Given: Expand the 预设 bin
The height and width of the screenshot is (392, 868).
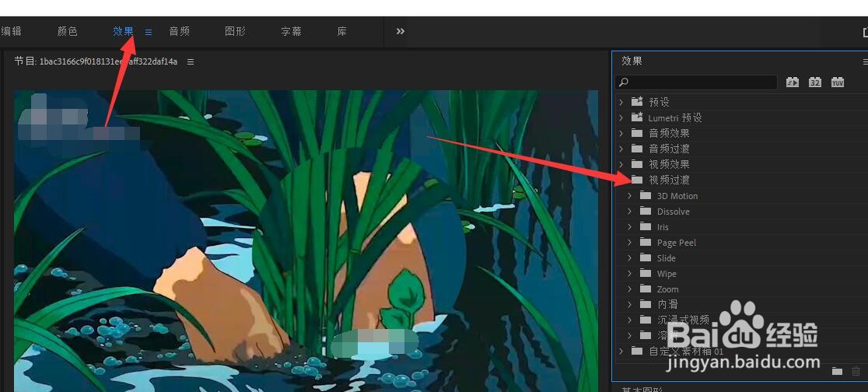Looking at the screenshot, I should [621, 102].
